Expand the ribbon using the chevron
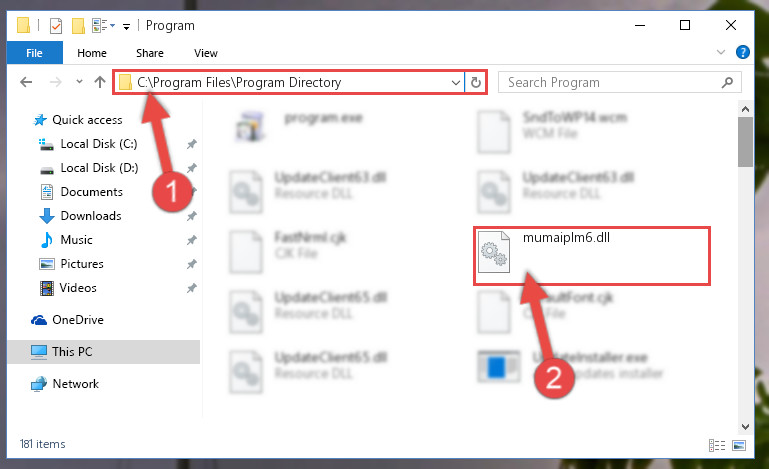 [720, 52]
